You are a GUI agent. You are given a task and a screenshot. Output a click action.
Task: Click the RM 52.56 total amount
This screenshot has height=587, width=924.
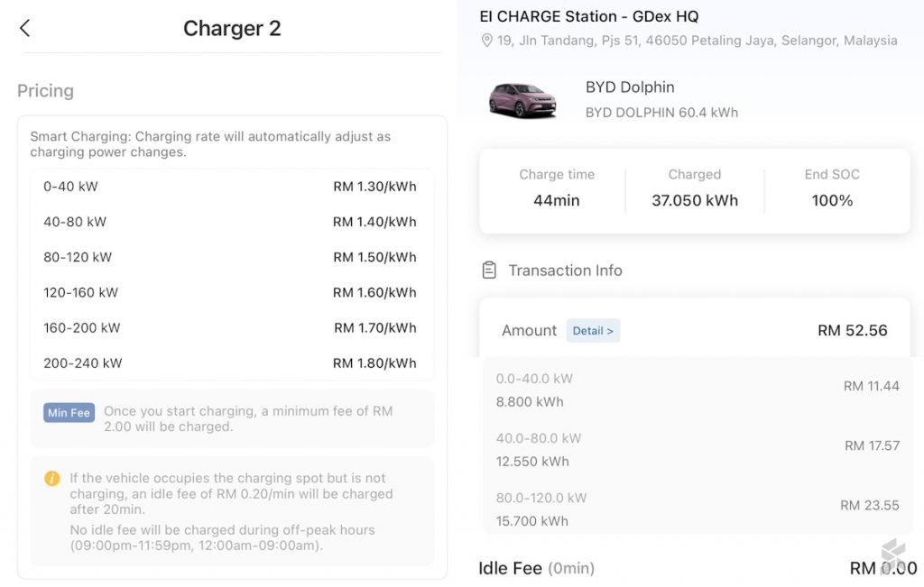coord(853,331)
